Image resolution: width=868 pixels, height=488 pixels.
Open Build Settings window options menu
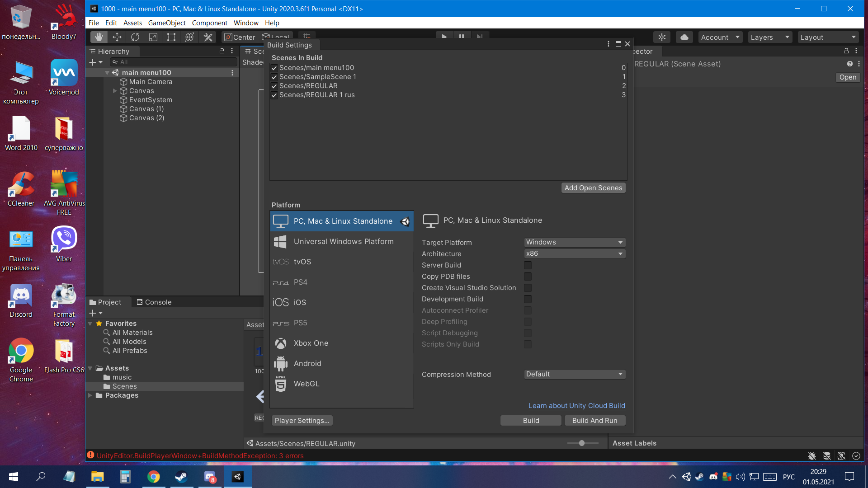coord(609,44)
